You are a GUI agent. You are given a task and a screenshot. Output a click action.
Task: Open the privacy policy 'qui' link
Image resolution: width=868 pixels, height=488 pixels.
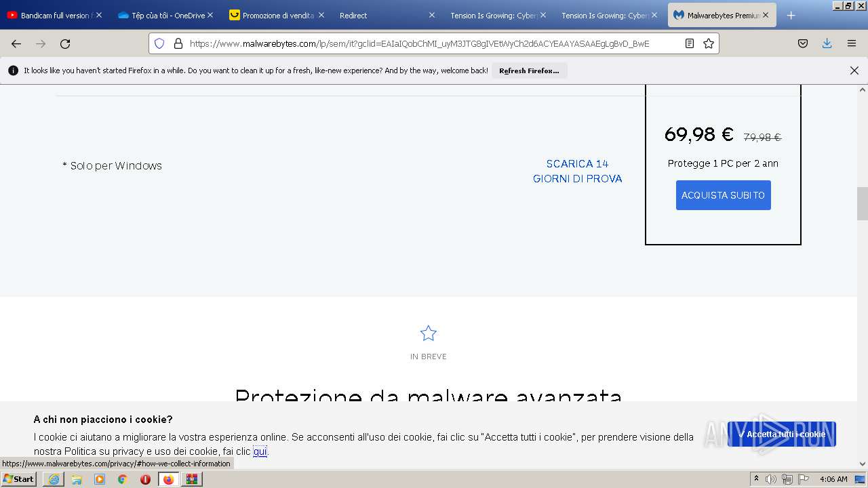(x=260, y=451)
